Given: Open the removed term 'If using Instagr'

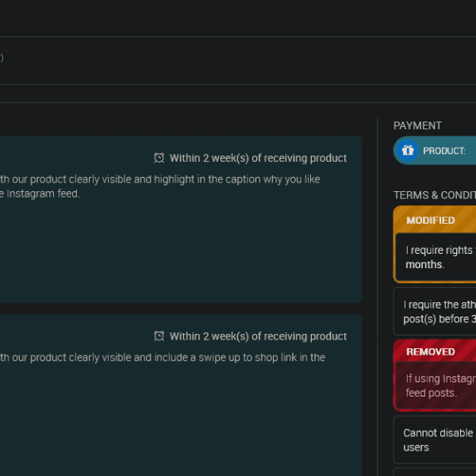Looking at the screenshot, I should (x=438, y=386).
